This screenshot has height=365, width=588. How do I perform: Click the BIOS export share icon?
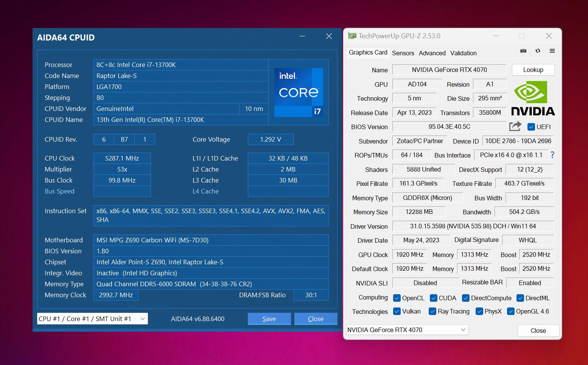515,126
